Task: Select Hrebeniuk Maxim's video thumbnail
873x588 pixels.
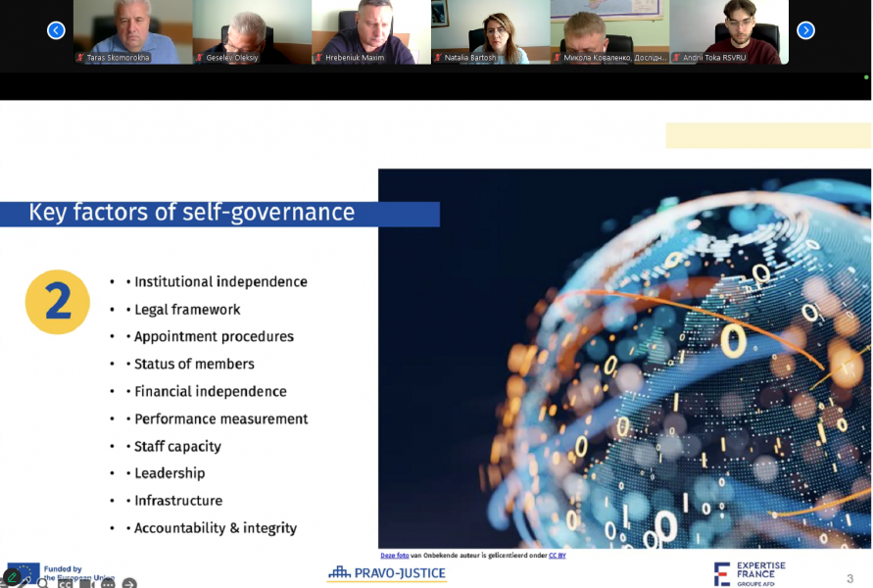Action: (371, 31)
